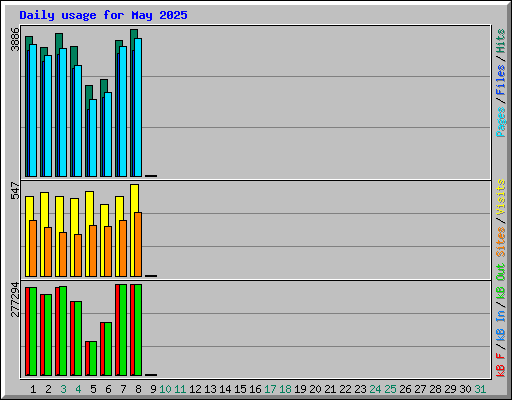512x400 pixels.
Task: Click the 'Daily usage for May 2025' title
Action: (x=103, y=15)
